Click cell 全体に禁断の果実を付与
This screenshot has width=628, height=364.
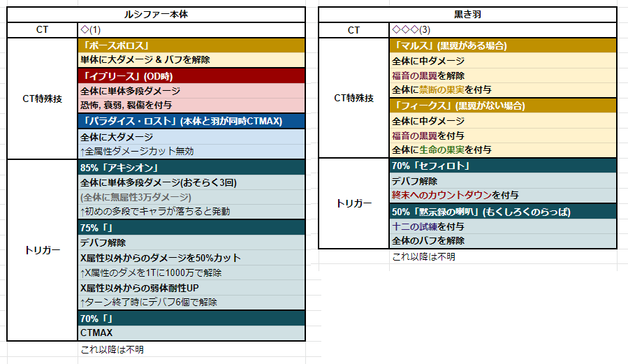tap(503, 90)
